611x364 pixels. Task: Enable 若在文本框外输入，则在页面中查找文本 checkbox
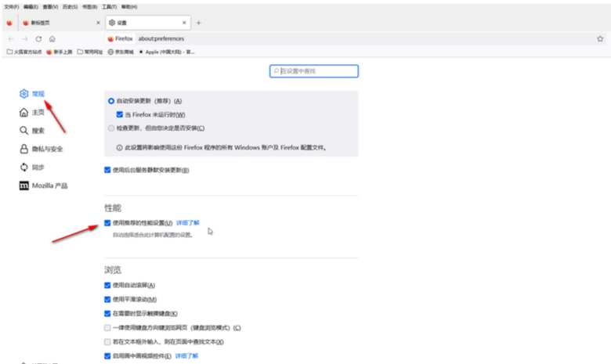[107, 342]
